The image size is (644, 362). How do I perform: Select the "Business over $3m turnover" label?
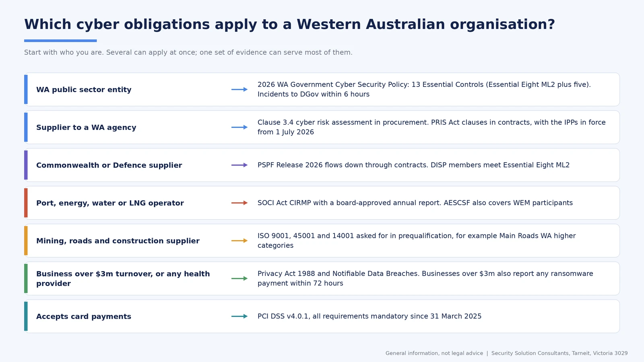click(123, 278)
